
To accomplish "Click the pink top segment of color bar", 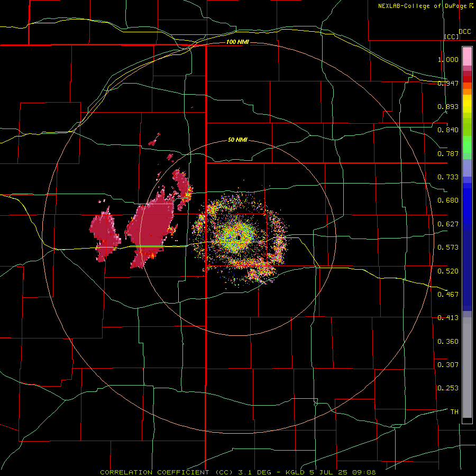I will 467,56.
